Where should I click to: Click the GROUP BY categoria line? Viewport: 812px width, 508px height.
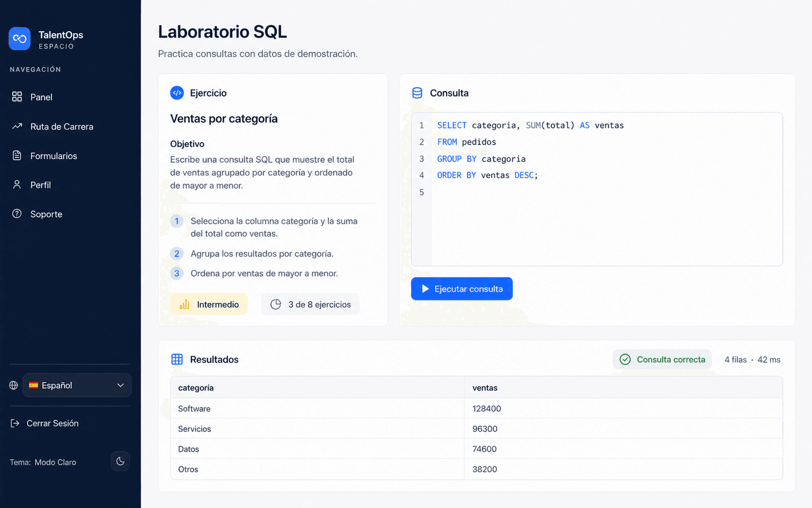click(481, 158)
